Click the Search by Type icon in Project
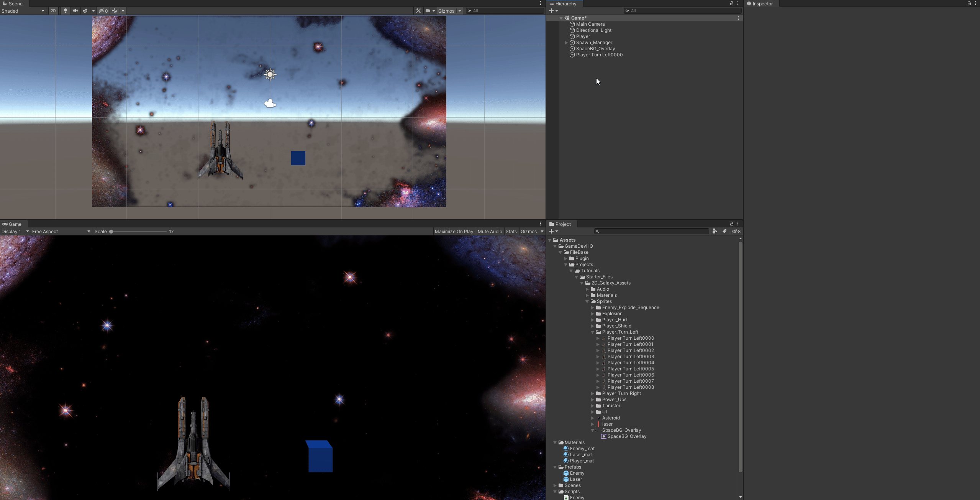Screen dimensions: 980x500 [x=715, y=231]
